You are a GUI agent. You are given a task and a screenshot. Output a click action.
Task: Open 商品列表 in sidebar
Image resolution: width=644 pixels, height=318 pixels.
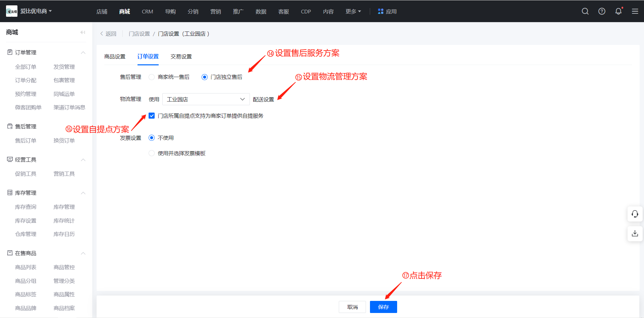(25, 267)
